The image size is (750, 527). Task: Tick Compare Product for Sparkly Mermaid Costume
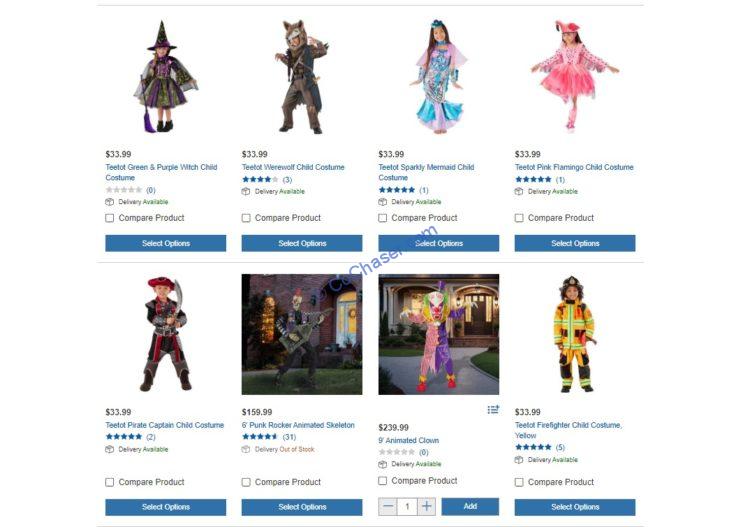pyautogui.click(x=383, y=218)
